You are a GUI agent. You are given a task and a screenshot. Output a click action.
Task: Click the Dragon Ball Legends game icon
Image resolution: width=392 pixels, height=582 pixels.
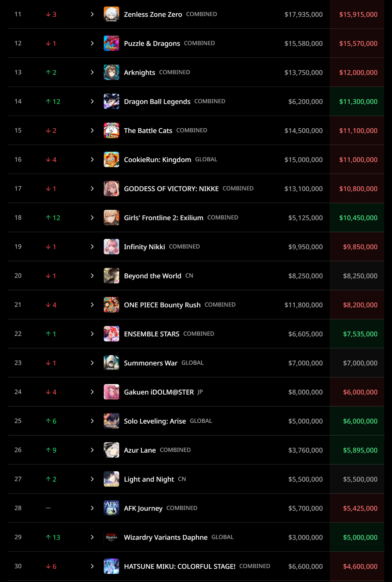click(111, 102)
